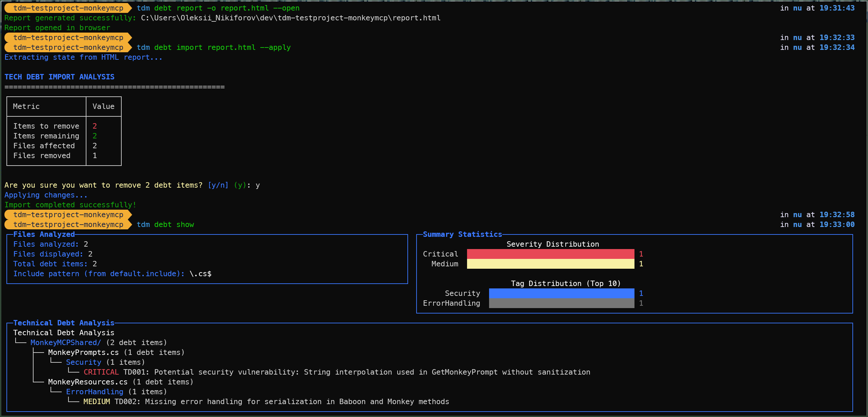Screen dimensions: 868x417
Task: Select the MEDIUM TD002 debt item
Action: pos(266,402)
